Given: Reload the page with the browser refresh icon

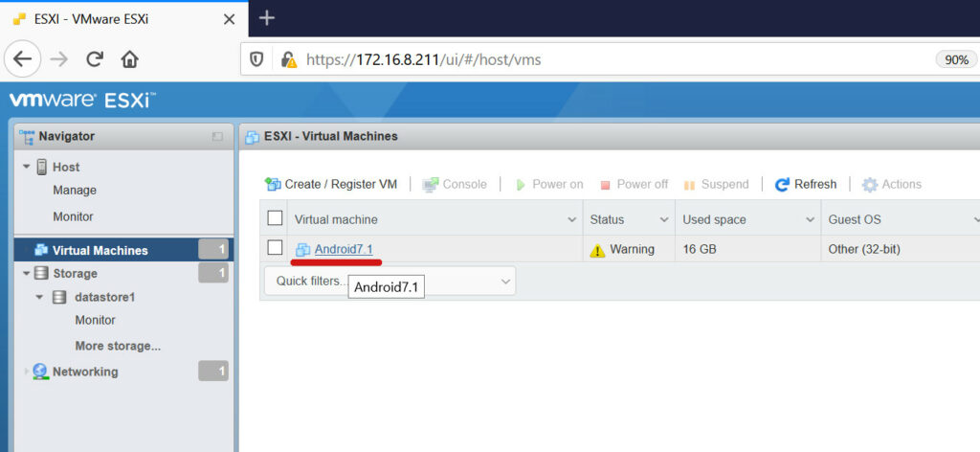Looking at the screenshot, I should (94, 59).
